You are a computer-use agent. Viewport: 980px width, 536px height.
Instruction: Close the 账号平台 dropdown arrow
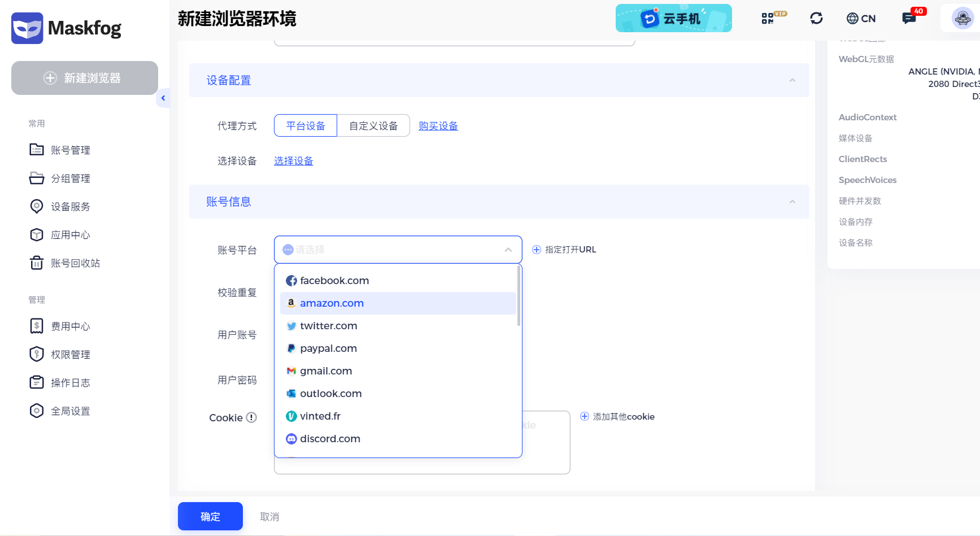[x=508, y=250]
